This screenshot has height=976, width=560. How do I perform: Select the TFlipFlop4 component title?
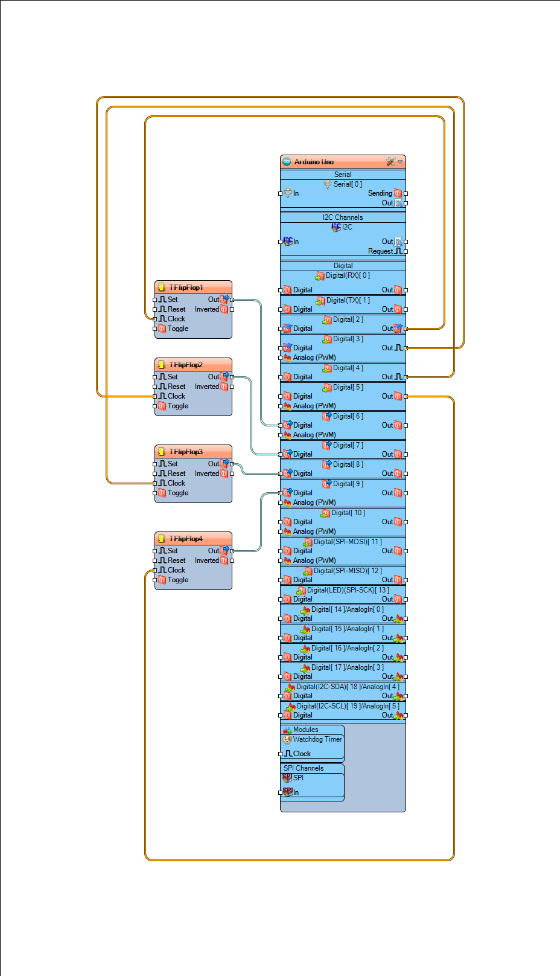click(186, 539)
